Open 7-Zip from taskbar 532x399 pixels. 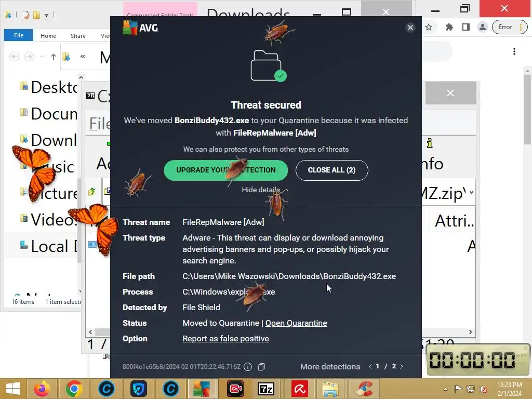(x=267, y=389)
